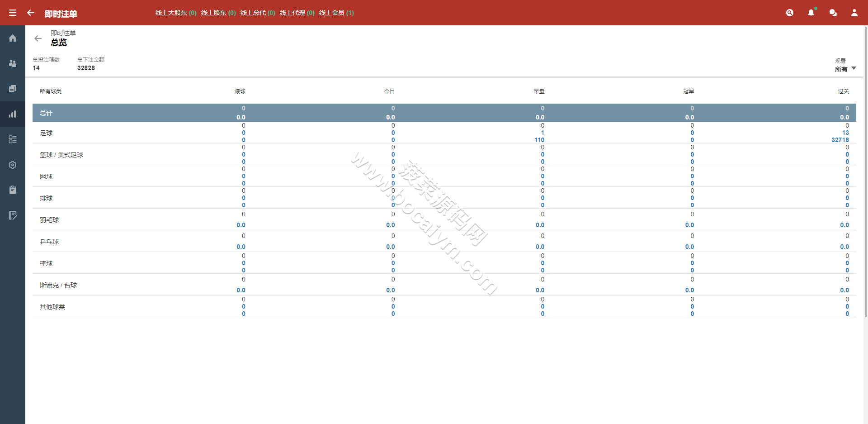
Task: Select the 排球 row label
Action: tap(46, 198)
